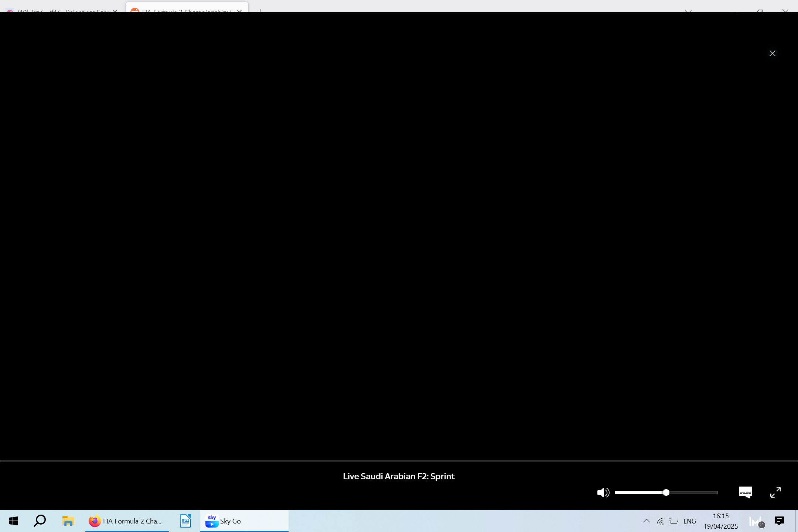Click the video progress bar

[x=399, y=461]
